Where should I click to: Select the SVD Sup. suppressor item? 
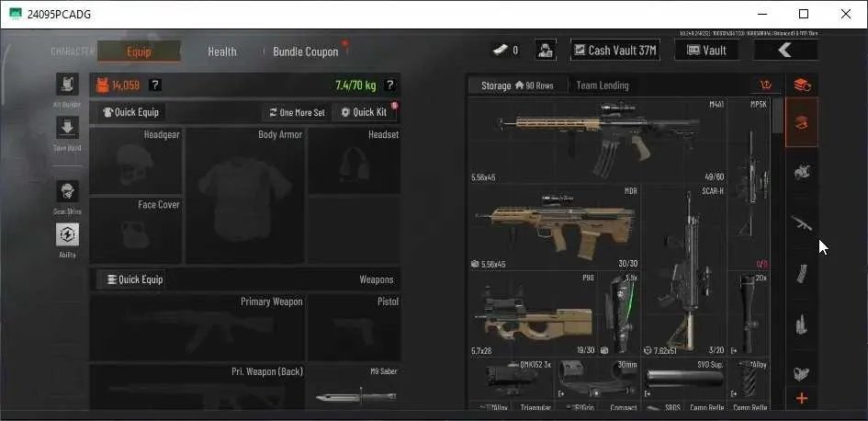point(683,379)
